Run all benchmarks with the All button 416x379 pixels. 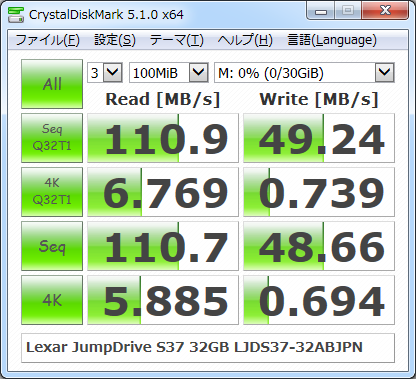pos(52,84)
